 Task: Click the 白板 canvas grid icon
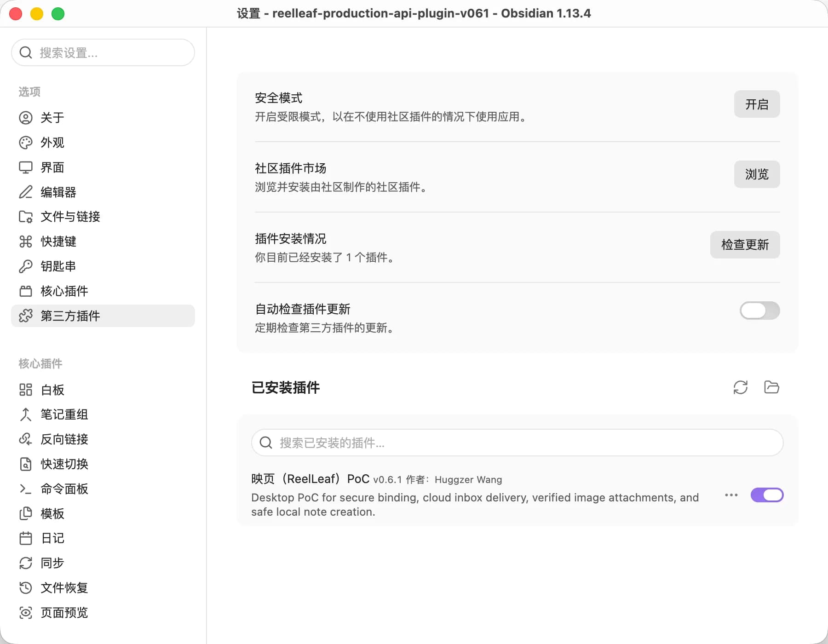point(26,390)
